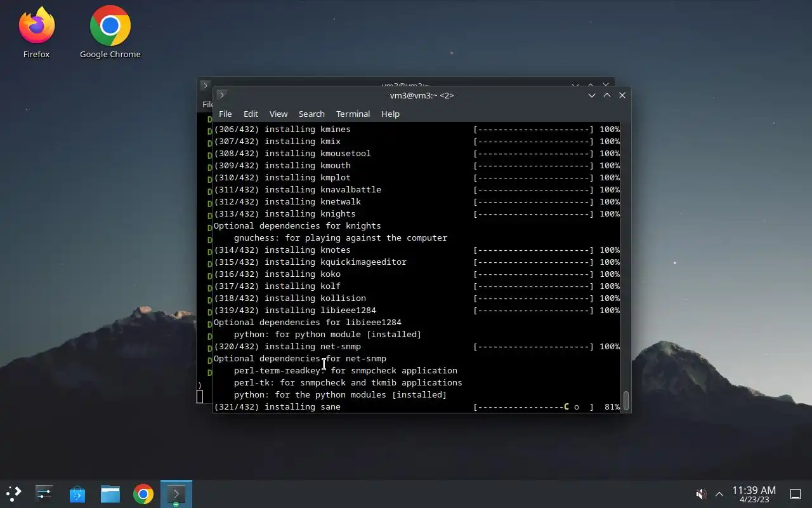Viewport: 812px width, 508px height.
Task: Click the front terminal vertical scrollbar handle
Action: click(x=625, y=401)
